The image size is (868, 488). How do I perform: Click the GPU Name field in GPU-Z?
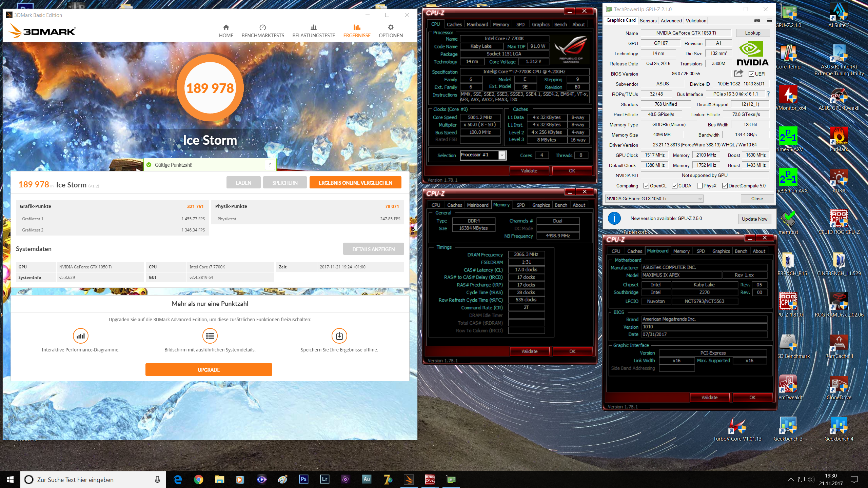pos(686,33)
